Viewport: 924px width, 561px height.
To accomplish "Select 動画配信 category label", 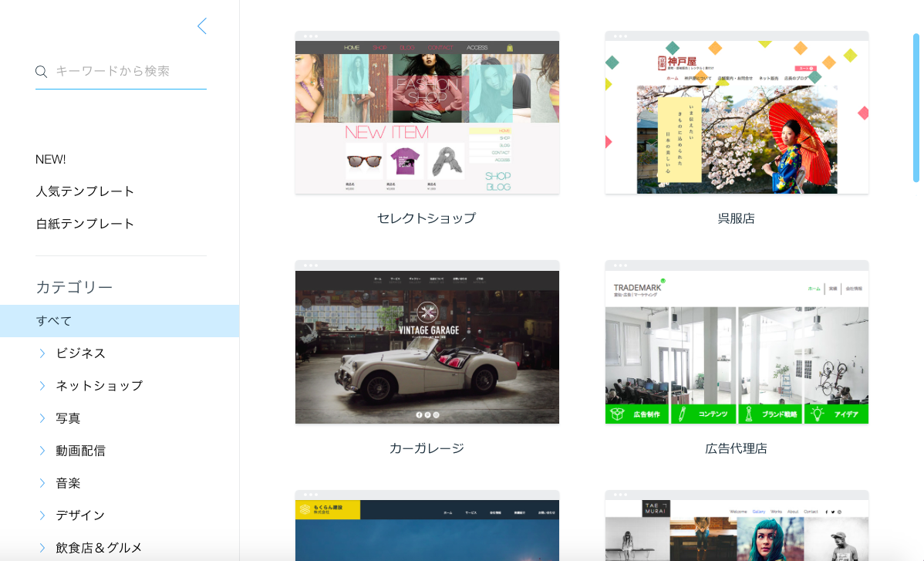I will [x=80, y=451].
